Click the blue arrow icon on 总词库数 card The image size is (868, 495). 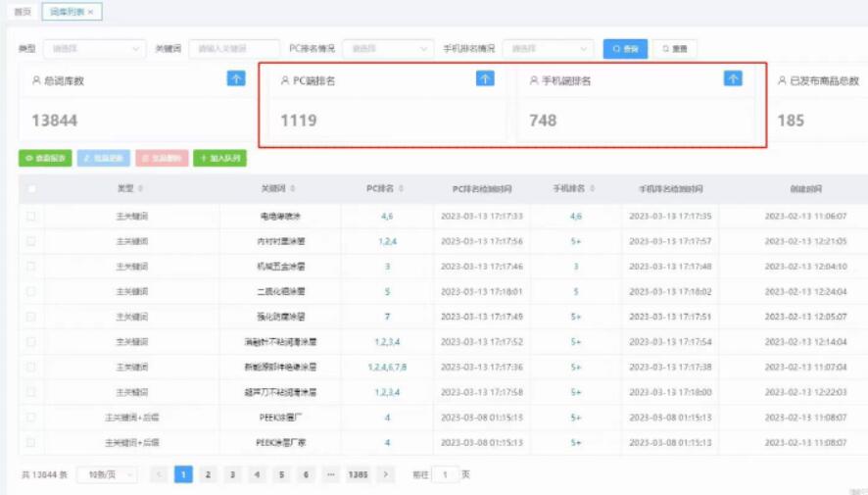coord(236,79)
